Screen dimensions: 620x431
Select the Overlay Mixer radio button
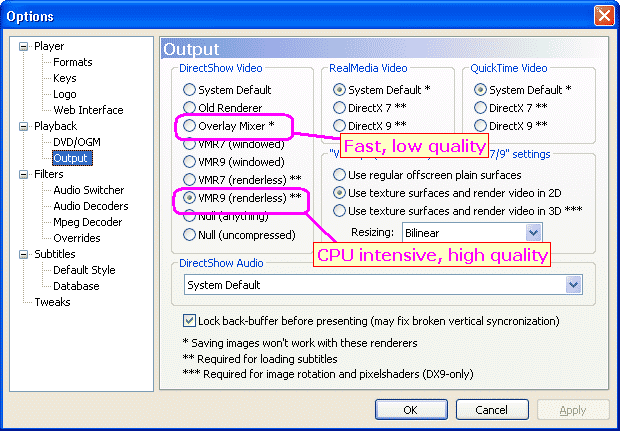189,126
